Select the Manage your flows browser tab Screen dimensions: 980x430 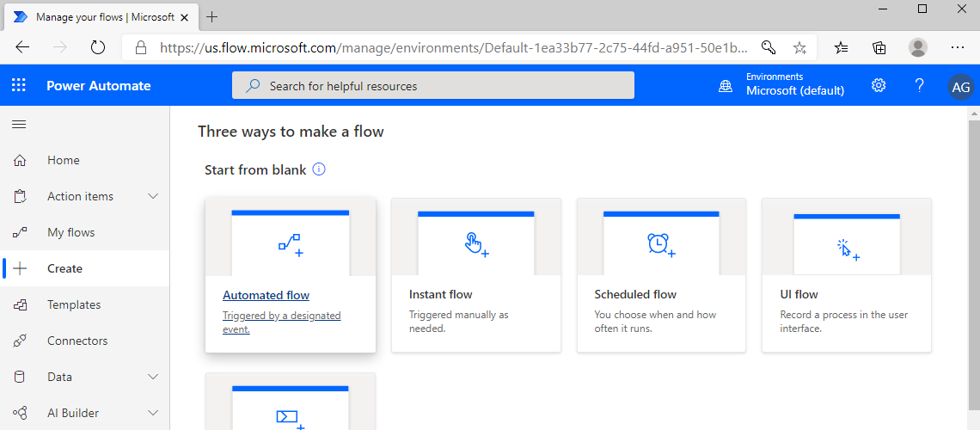pos(102,17)
